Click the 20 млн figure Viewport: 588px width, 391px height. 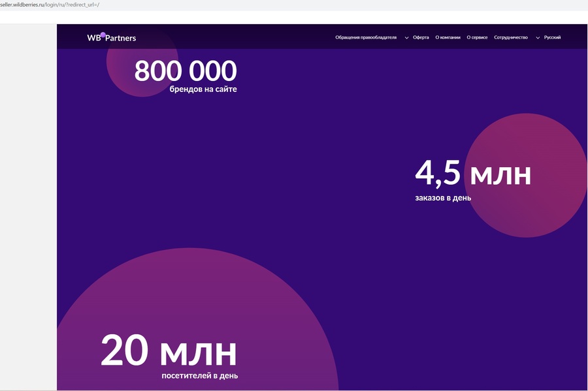[x=169, y=350]
